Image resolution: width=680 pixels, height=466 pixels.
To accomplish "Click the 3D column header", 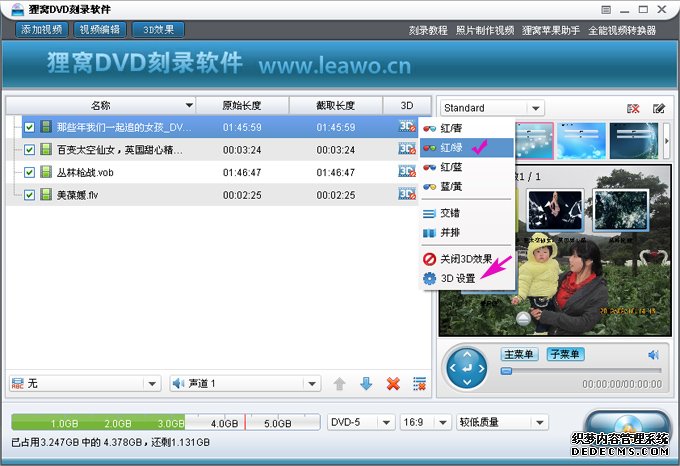I will [x=407, y=105].
